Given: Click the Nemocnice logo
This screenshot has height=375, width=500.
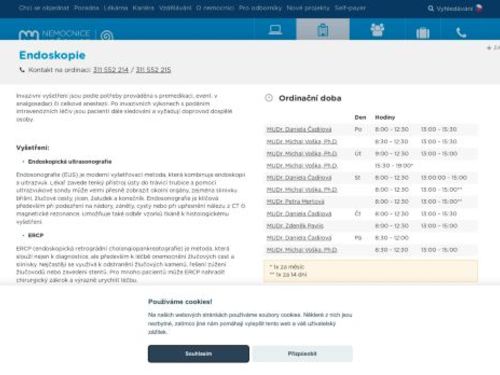Looking at the screenshot, I should click(x=54, y=34).
